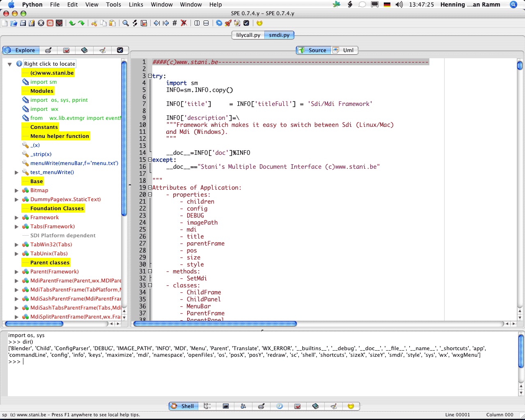The image size is (525, 420).
Task: Collapse the root tree node triangle
Action: click(x=9, y=64)
